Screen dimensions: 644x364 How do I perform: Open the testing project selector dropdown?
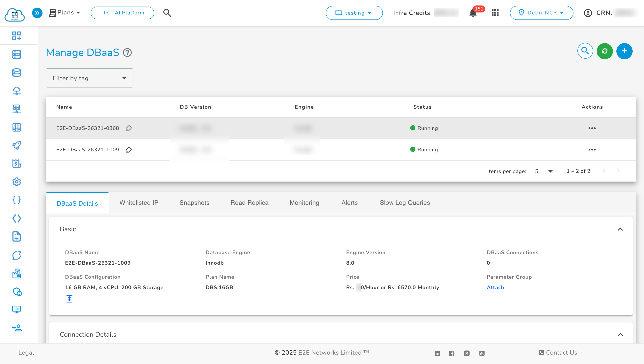coord(354,13)
